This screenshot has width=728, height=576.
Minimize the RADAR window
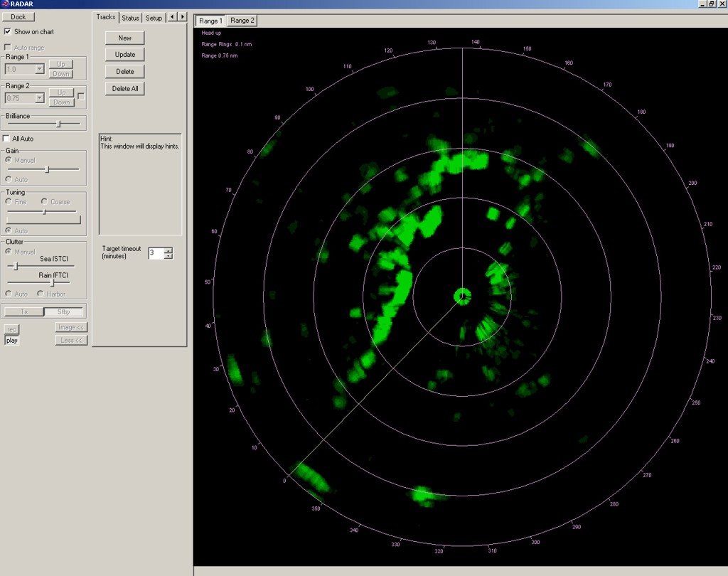click(x=702, y=4)
